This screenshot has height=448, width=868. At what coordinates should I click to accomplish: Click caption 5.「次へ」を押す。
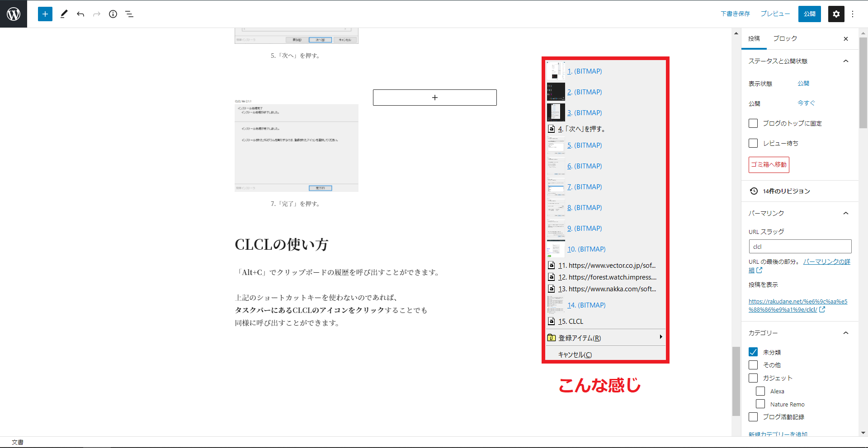(297, 56)
